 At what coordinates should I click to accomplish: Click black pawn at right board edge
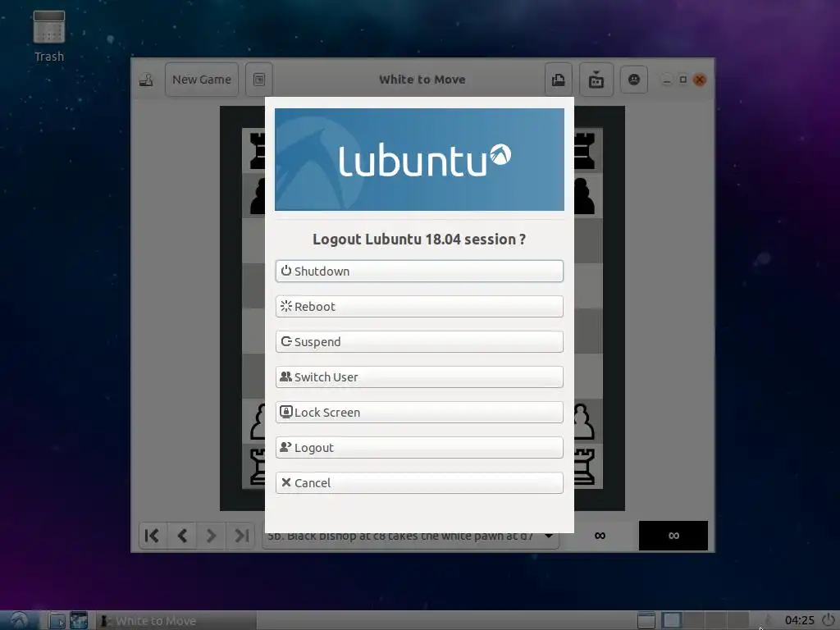(x=584, y=196)
